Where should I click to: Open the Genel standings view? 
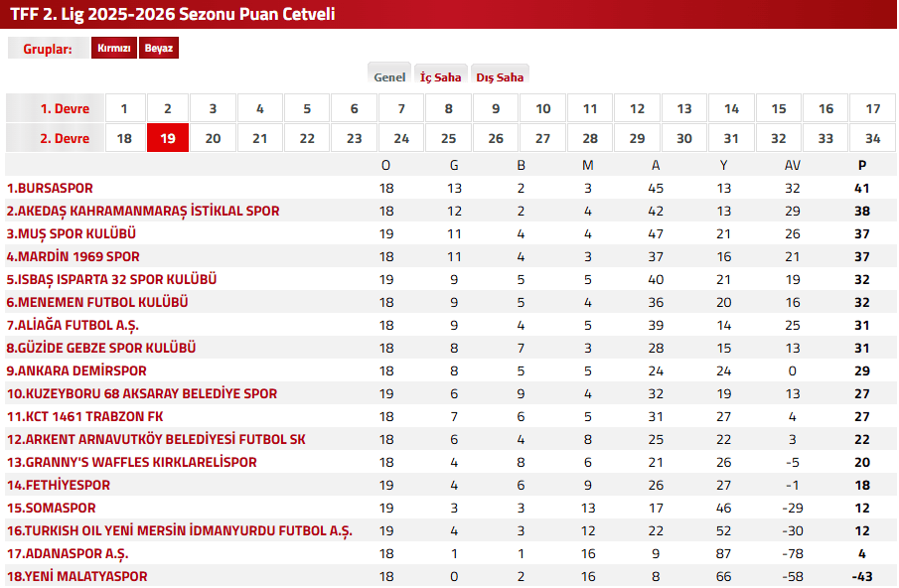pos(389,74)
